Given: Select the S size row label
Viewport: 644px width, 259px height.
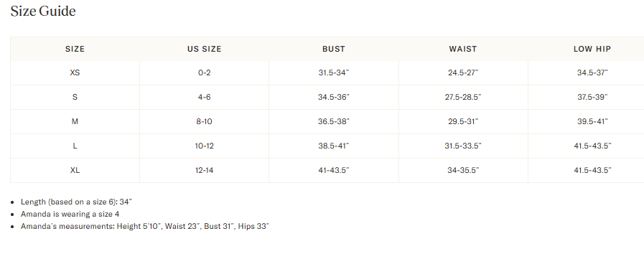Looking at the screenshot, I should click(75, 98).
